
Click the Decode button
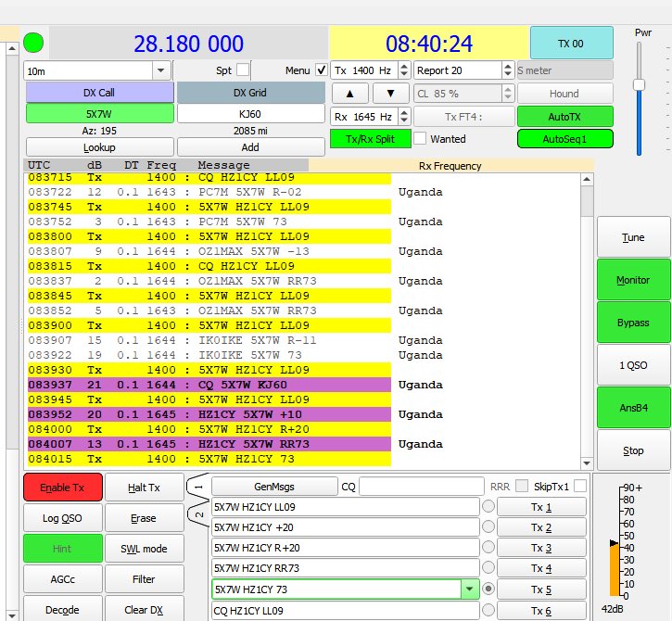[x=63, y=609]
